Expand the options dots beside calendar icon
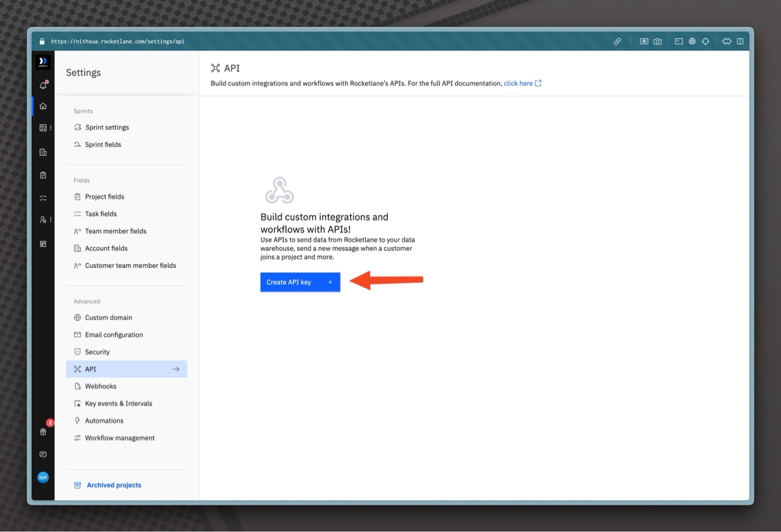Screen dimensions: 781x532 click(51, 128)
